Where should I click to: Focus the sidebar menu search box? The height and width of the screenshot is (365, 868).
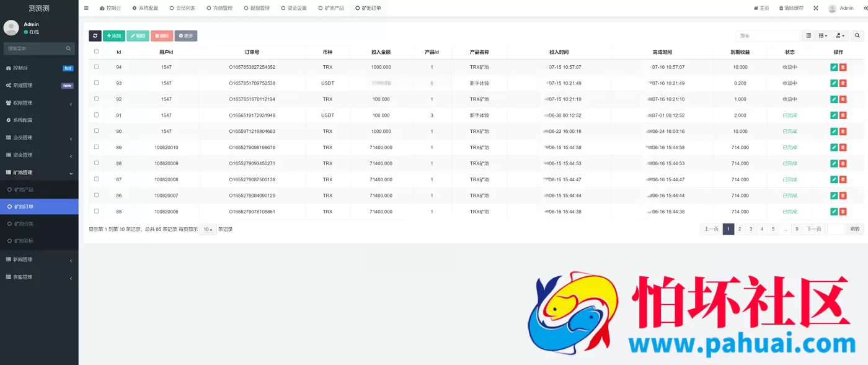[39, 48]
